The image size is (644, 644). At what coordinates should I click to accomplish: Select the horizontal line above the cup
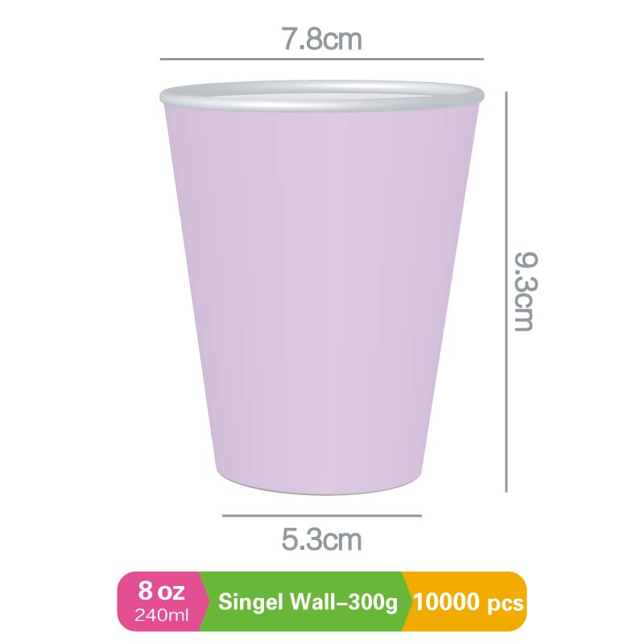coord(321,60)
